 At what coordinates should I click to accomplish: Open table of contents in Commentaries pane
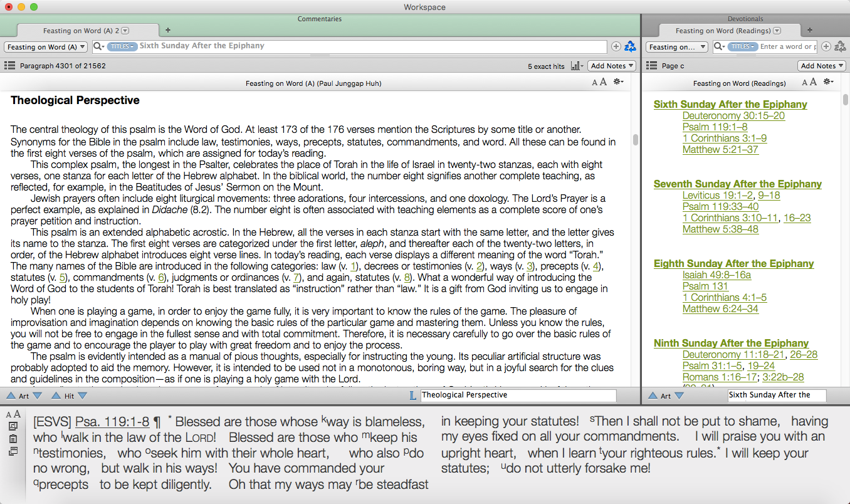pos(9,65)
